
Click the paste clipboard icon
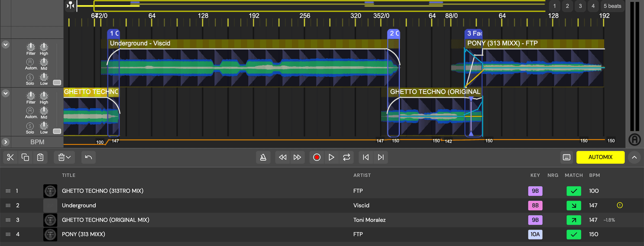pos(40,157)
